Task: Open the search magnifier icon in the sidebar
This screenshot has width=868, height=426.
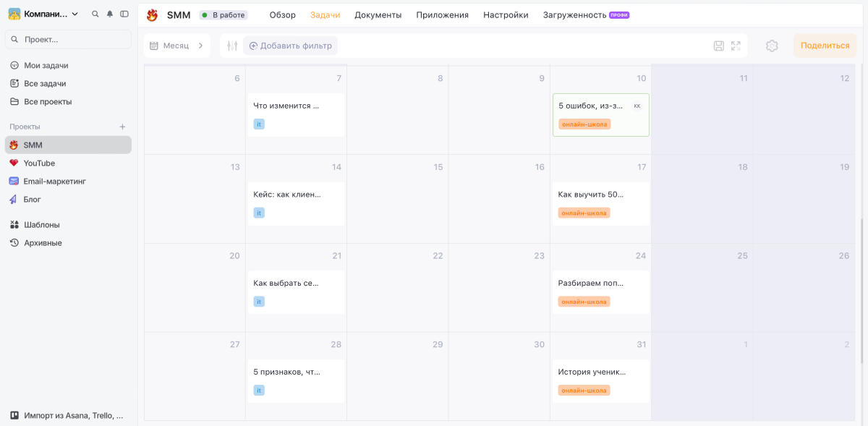Action: point(95,14)
